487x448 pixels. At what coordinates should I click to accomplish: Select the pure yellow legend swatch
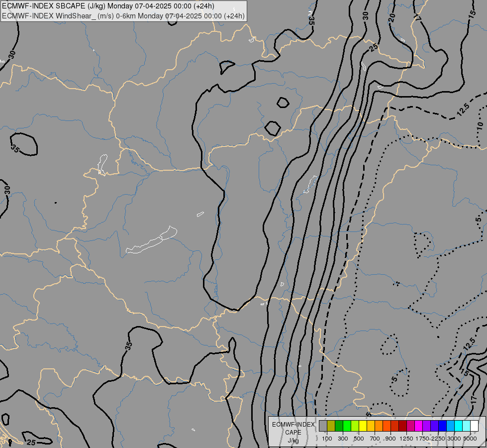(363, 426)
